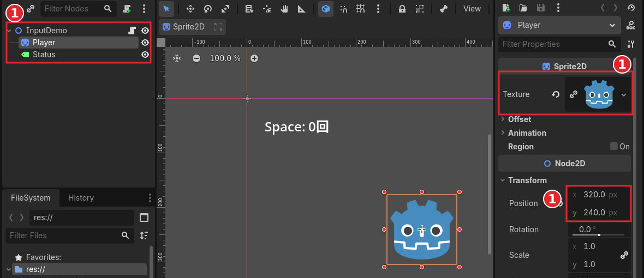
Task: Load an existing resource from disk
Action: pyautogui.click(x=523, y=8)
